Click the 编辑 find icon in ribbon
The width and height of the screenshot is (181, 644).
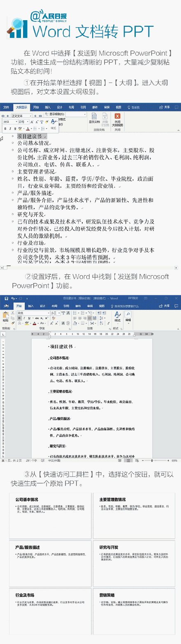coord(128,316)
